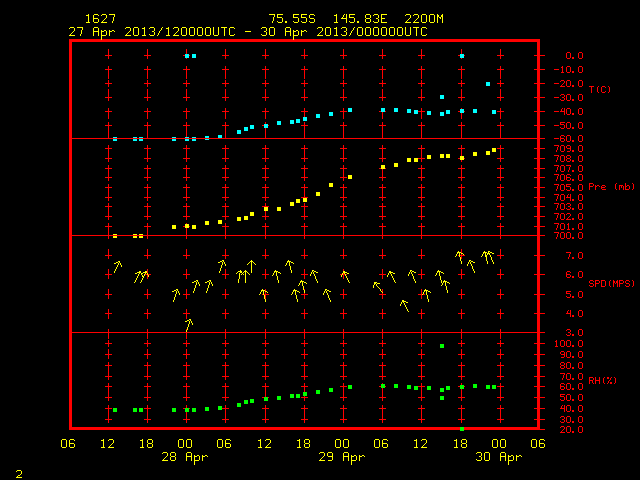Click station ID 1627 in header

click(100, 19)
